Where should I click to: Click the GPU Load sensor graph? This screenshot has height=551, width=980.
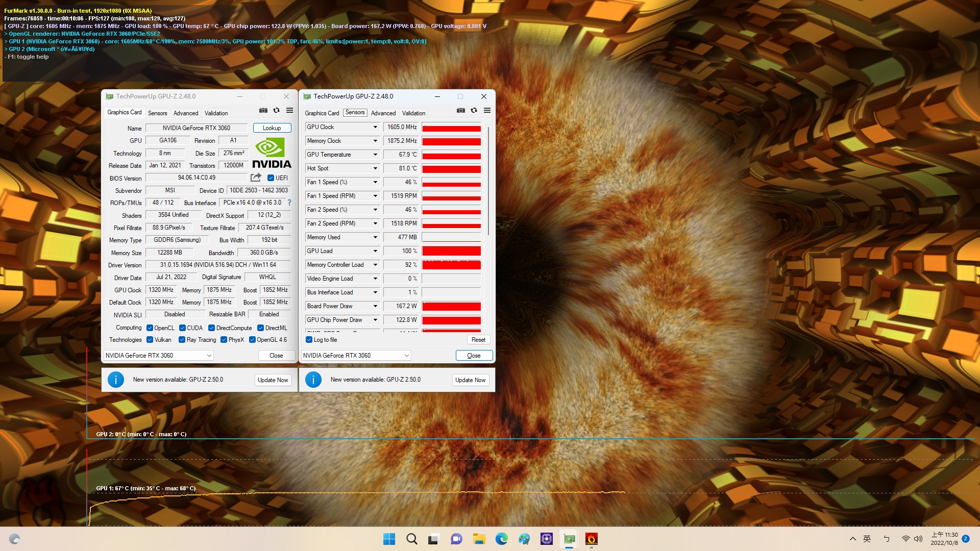click(451, 251)
